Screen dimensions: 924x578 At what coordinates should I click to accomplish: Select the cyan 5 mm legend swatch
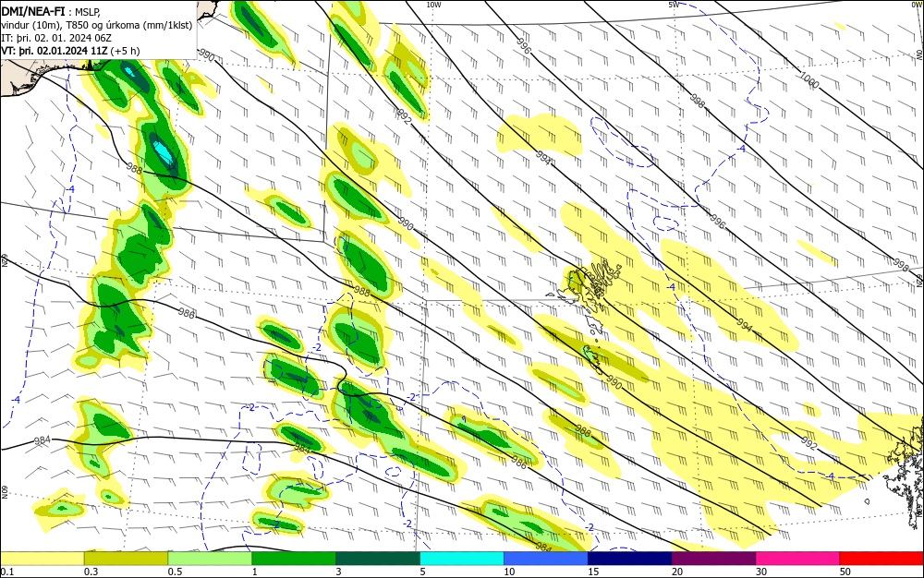[462, 559]
